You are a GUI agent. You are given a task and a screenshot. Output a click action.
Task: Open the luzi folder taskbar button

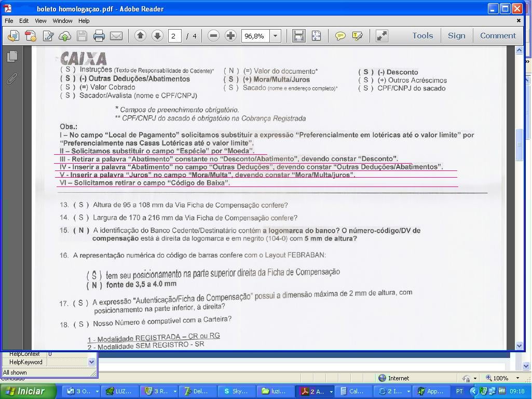tap(275, 391)
